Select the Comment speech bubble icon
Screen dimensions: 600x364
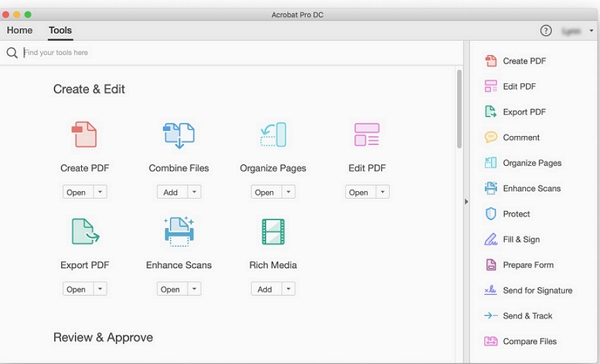tap(491, 137)
